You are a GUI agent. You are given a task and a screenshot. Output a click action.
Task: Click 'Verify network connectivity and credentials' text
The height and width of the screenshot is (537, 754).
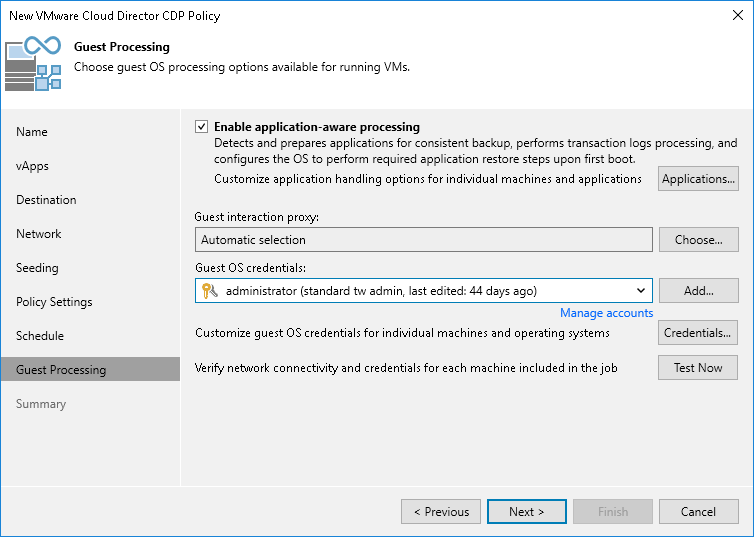click(x=406, y=368)
